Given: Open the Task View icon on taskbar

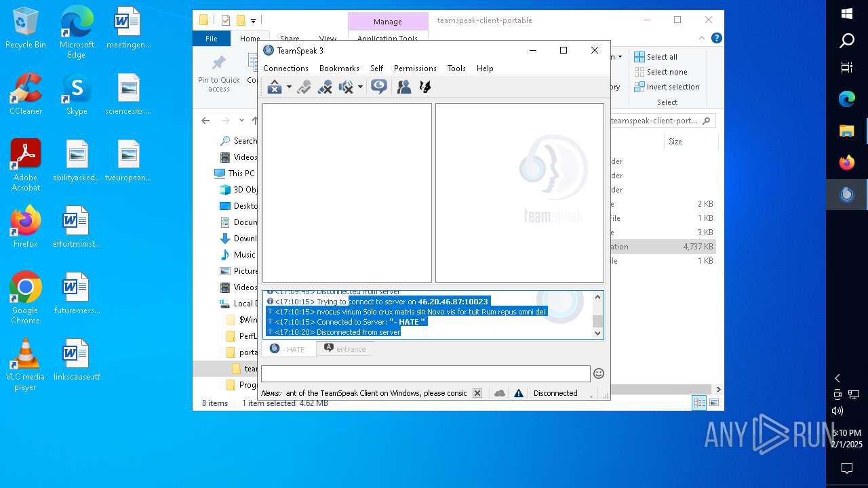Looking at the screenshot, I should [x=847, y=67].
